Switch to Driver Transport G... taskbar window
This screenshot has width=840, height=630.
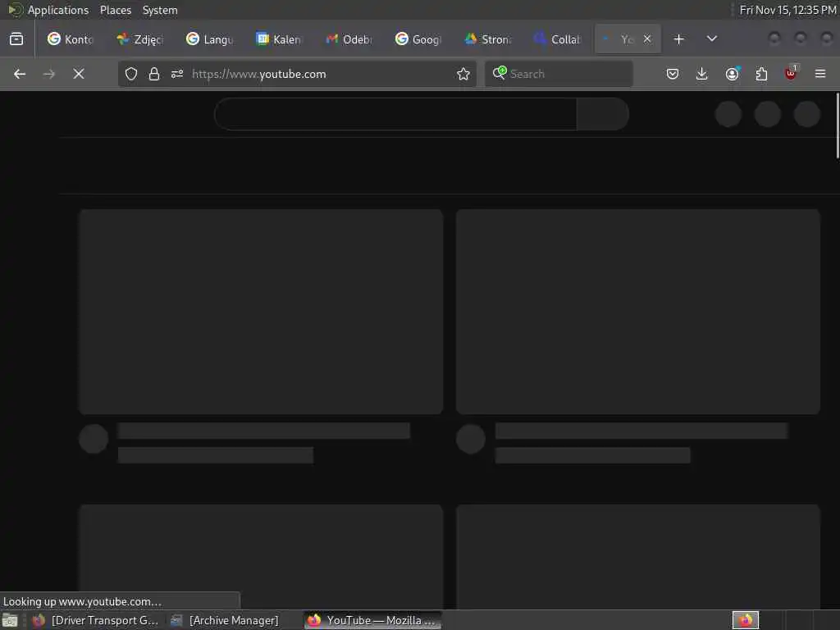point(95,620)
